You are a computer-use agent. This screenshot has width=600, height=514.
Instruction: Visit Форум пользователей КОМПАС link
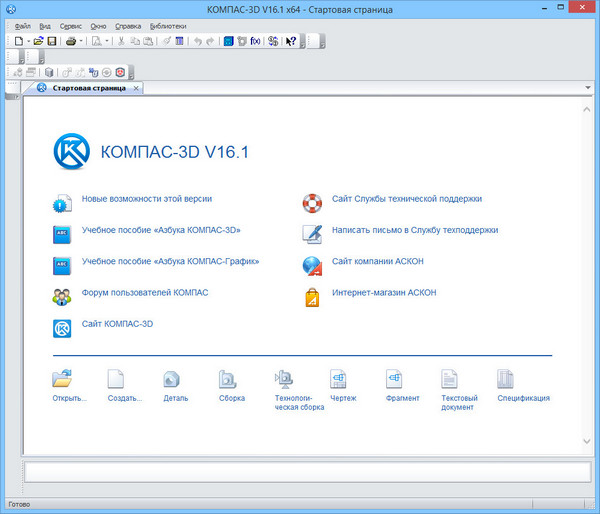145,293
